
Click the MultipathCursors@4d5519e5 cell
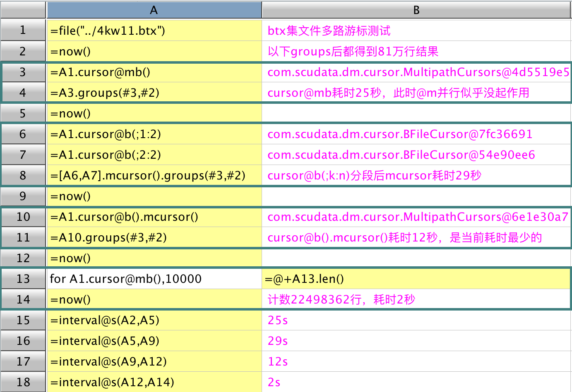pos(417,72)
